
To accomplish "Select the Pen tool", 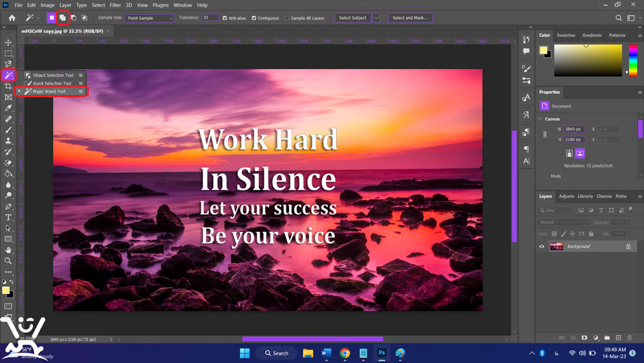I will click(8, 206).
